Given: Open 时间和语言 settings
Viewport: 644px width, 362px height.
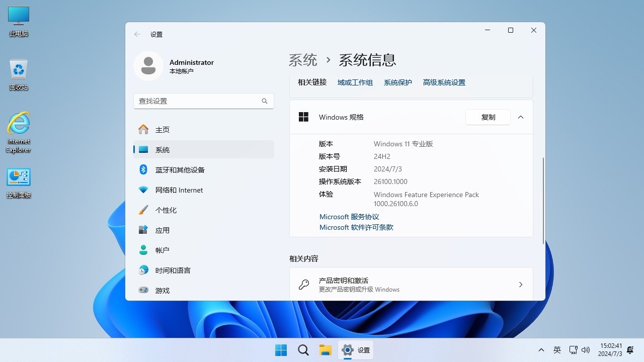Looking at the screenshot, I should coord(173,270).
